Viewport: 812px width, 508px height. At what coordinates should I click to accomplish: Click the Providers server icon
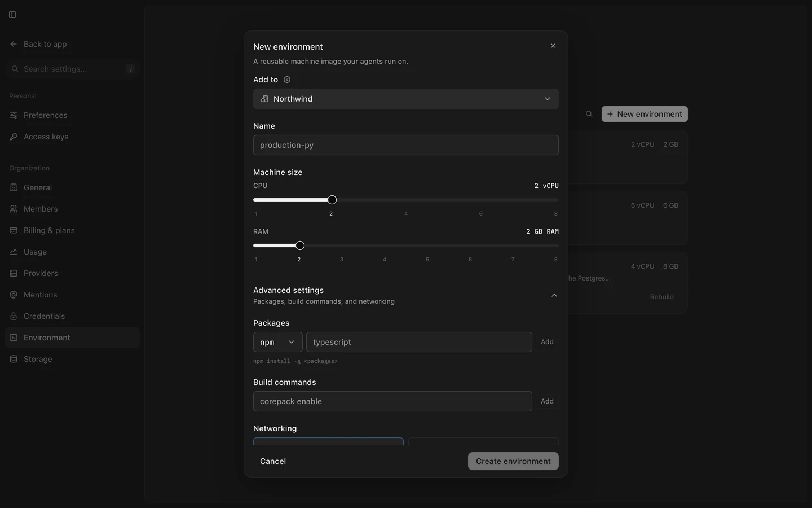(x=14, y=273)
